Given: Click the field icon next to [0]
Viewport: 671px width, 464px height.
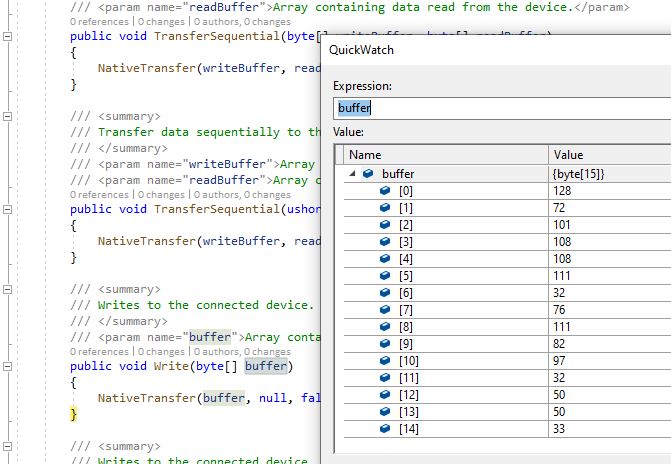Looking at the screenshot, I should tap(385, 191).
